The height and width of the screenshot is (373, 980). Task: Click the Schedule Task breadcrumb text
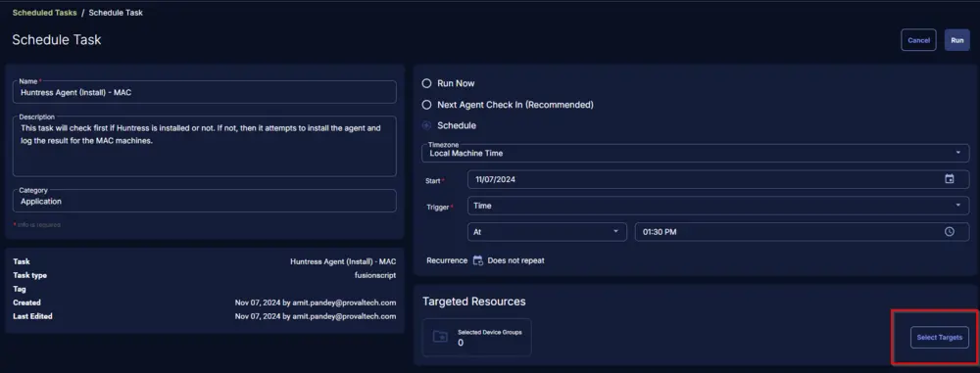(x=116, y=13)
